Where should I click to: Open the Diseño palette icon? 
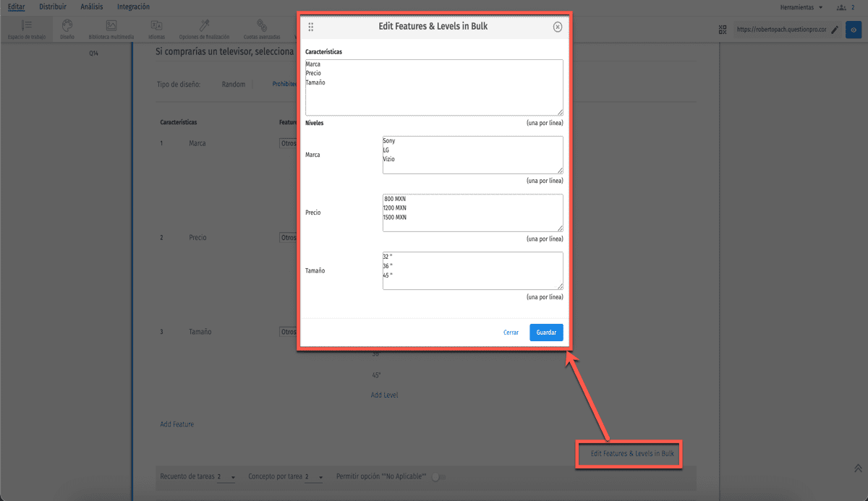coord(67,26)
